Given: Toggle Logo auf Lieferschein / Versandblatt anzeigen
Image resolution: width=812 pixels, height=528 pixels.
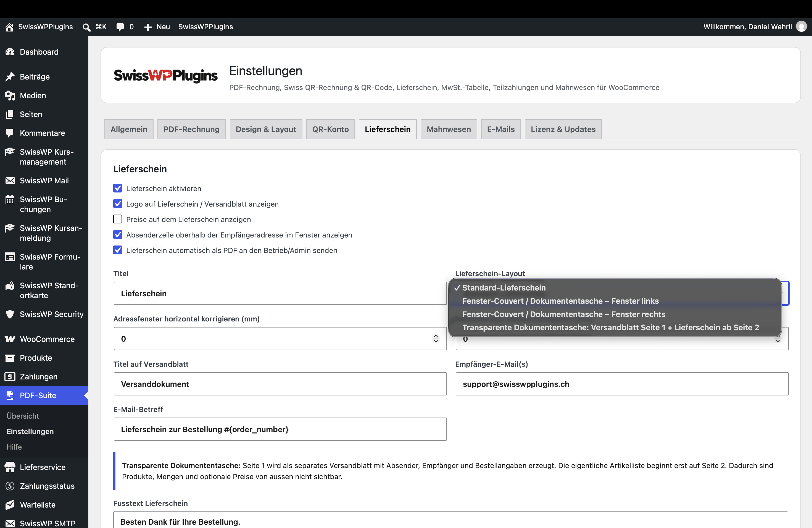Looking at the screenshot, I should tap(118, 204).
